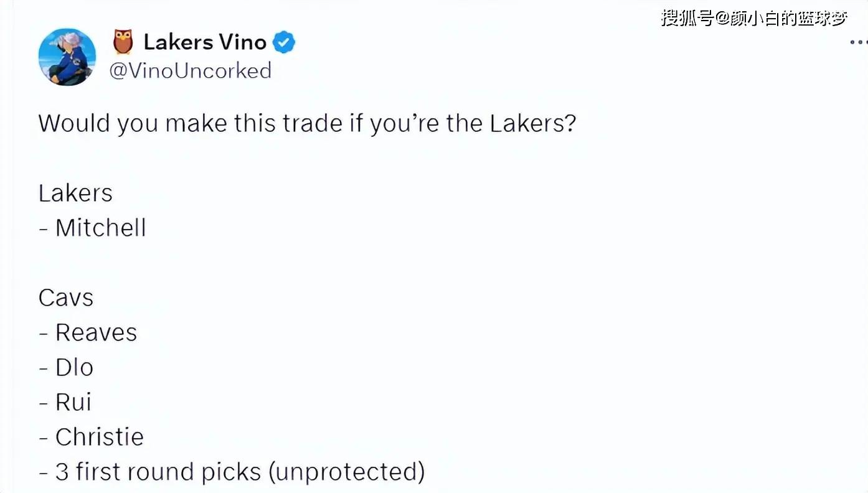Select the '- Reaves' list entry
Screen dimensions: 868x493
point(88,332)
